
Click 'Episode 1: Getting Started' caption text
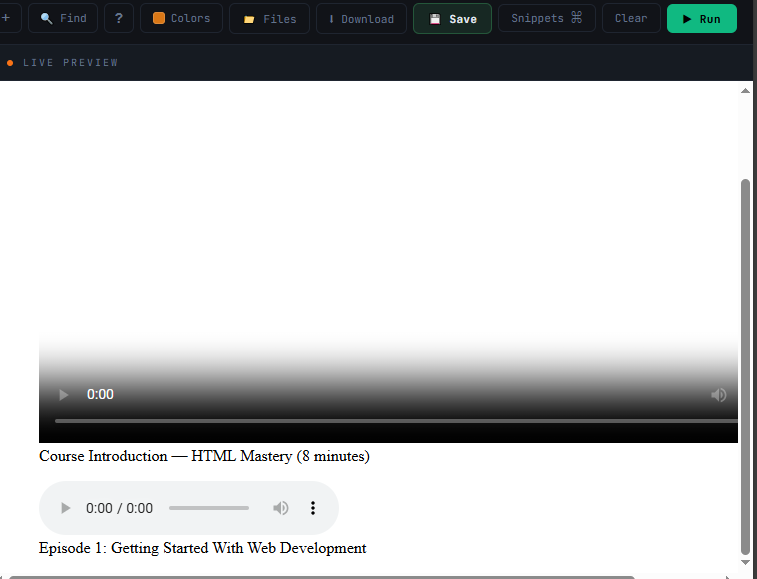tap(202, 548)
